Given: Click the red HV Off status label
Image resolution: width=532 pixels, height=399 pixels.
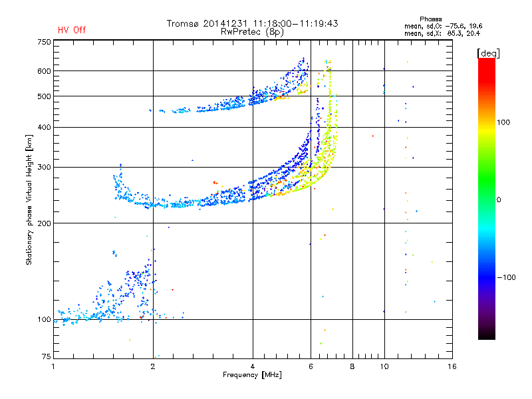Looking at the screenshot, I should point(71,30).
